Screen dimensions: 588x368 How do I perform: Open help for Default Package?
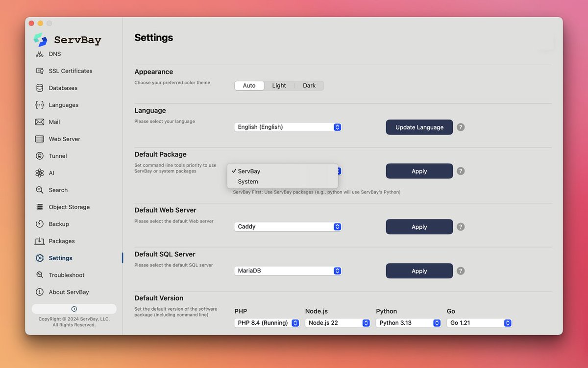[x=461, y=172]
